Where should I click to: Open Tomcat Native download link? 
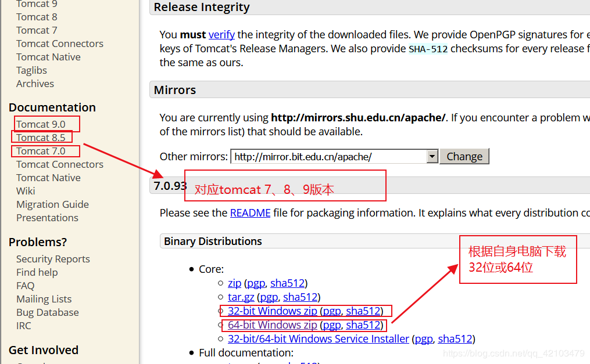tap(48, 57)
